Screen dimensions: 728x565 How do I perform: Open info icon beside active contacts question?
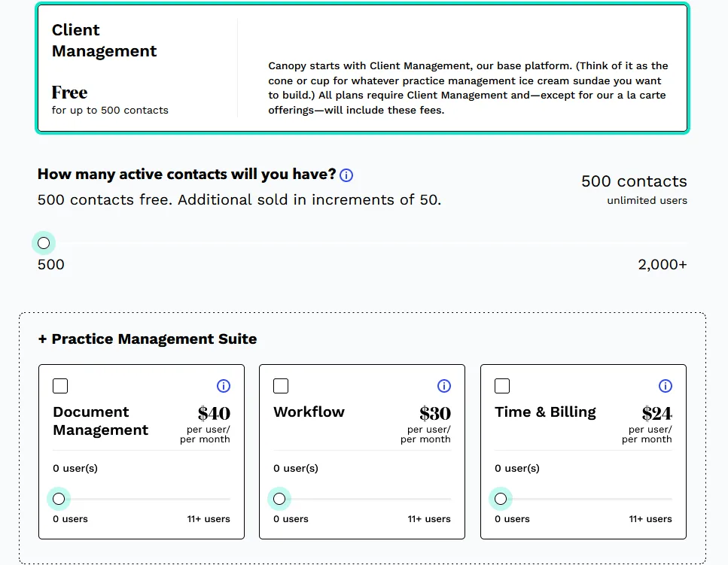click(x=346, y=175)
